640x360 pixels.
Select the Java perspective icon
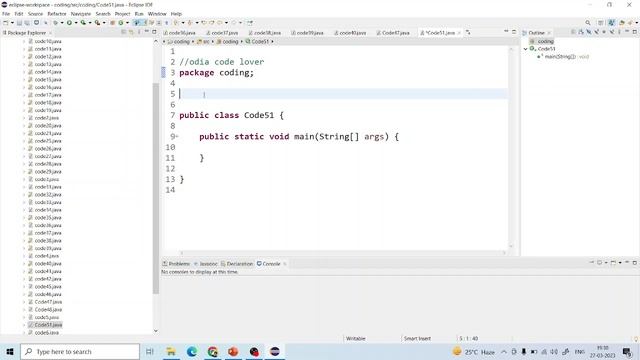611,23
